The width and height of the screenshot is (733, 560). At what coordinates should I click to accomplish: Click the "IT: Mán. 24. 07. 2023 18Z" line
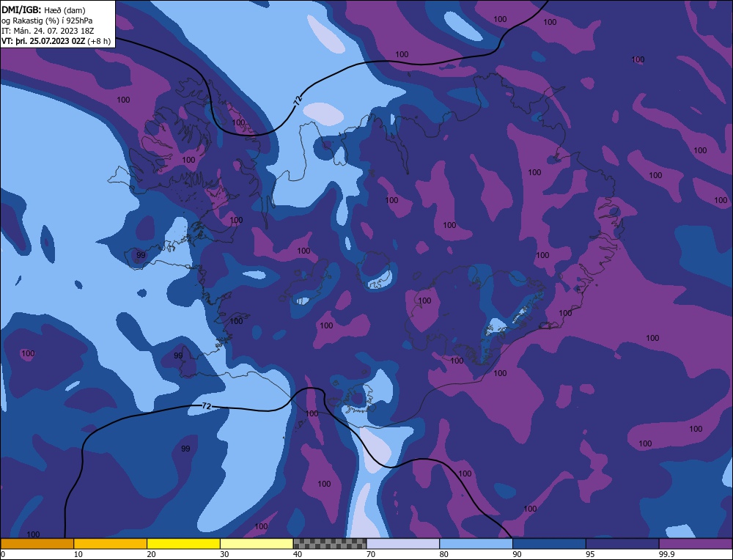(x=48, y=31)
